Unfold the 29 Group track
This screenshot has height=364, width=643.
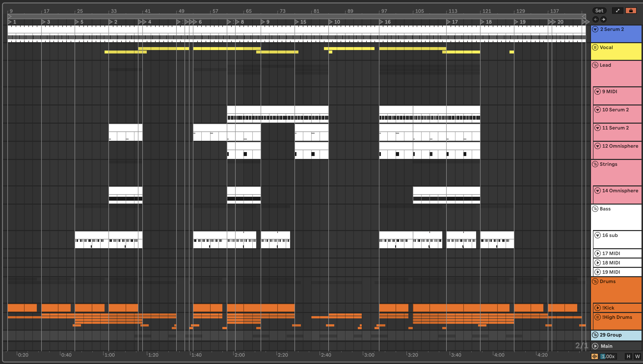[595, 335]
